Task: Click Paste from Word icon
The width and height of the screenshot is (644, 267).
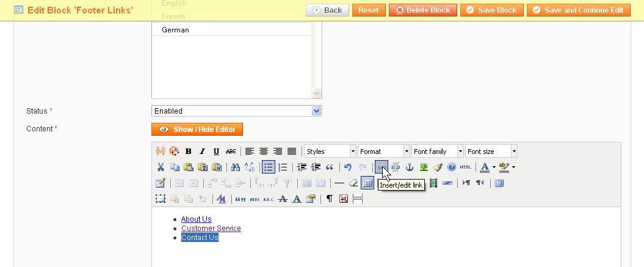Action: point(217,167)
